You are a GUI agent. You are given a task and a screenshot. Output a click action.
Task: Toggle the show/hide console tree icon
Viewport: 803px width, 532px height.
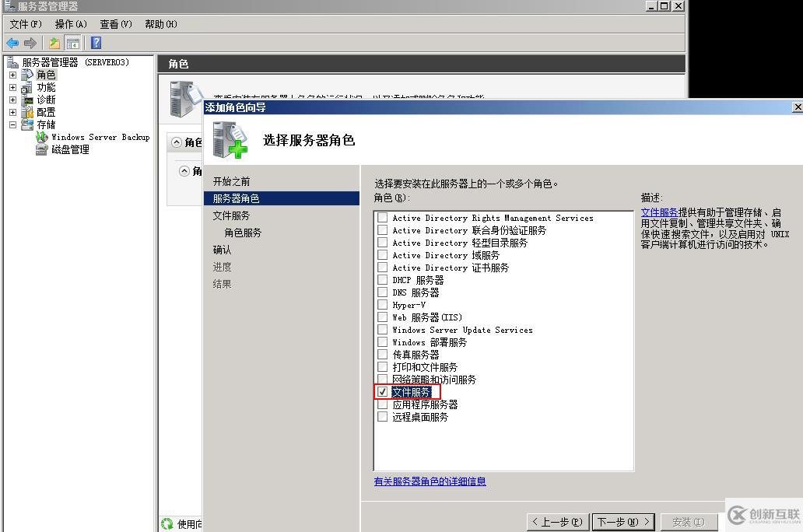click(x=73, y=44)
